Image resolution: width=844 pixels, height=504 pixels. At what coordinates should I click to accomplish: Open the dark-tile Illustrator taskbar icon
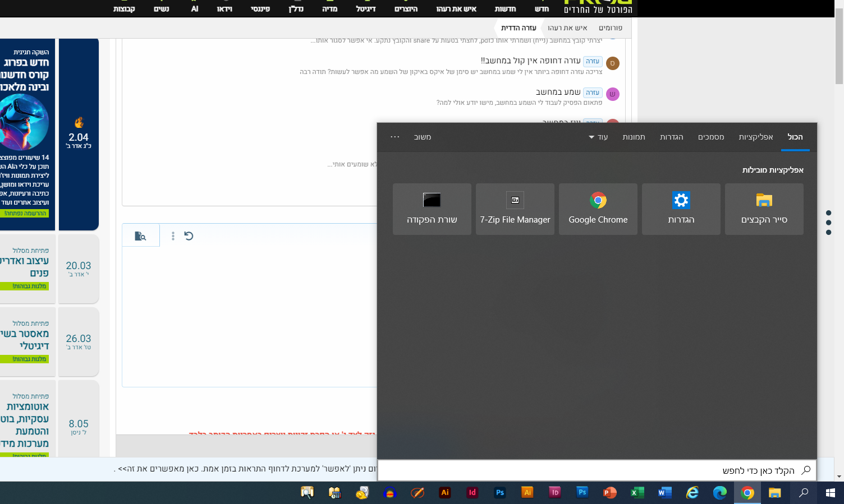(x=445, y=493)
